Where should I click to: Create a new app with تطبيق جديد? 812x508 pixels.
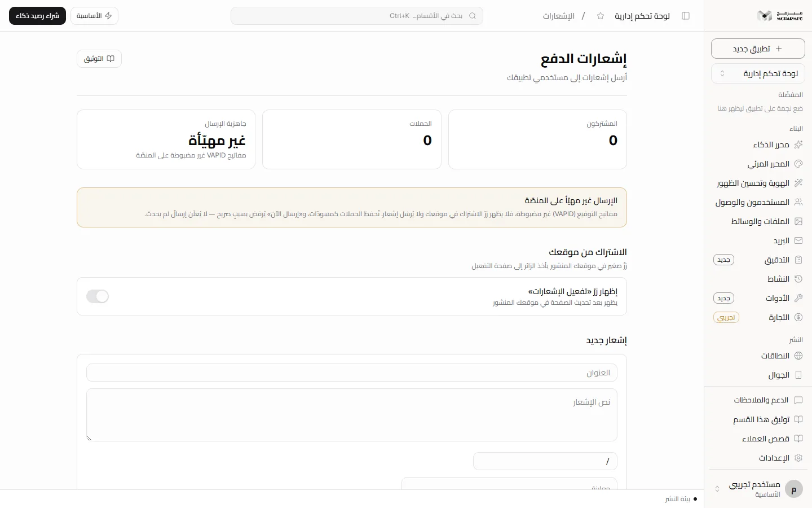pos(758,49)
